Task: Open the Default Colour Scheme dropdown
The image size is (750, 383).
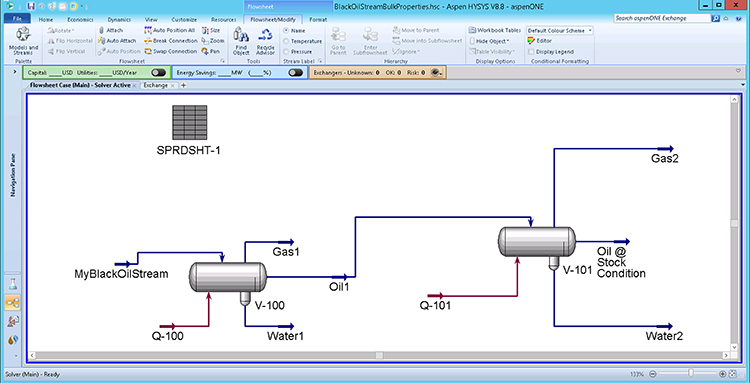Action: click(560, 30)
